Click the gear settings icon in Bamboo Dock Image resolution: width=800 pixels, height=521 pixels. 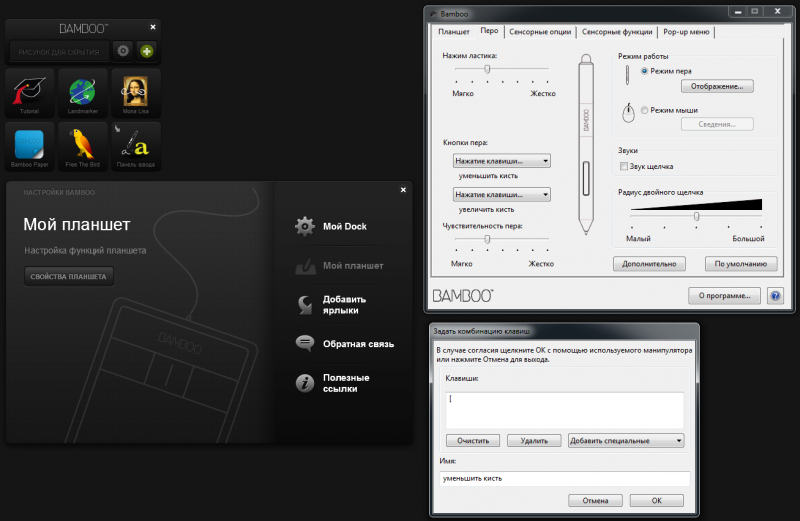[x=123, y=51]
